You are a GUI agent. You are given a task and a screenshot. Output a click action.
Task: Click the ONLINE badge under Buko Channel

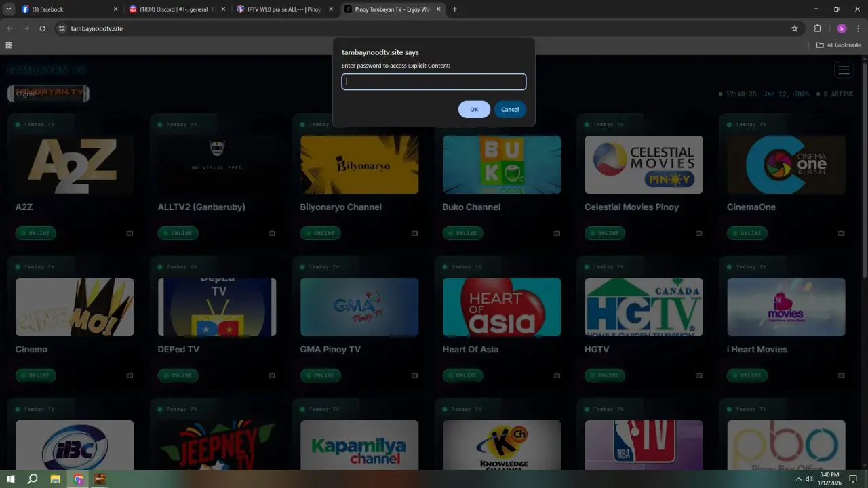[462, 233]
